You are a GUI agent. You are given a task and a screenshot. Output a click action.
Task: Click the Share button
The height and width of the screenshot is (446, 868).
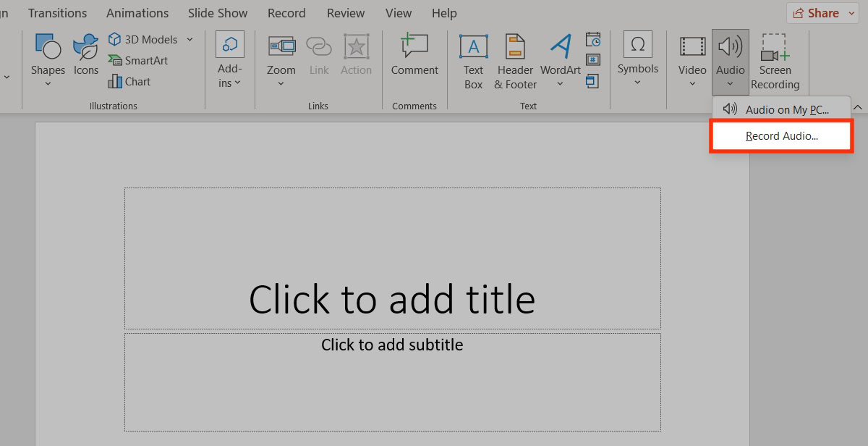pos(816,13)
